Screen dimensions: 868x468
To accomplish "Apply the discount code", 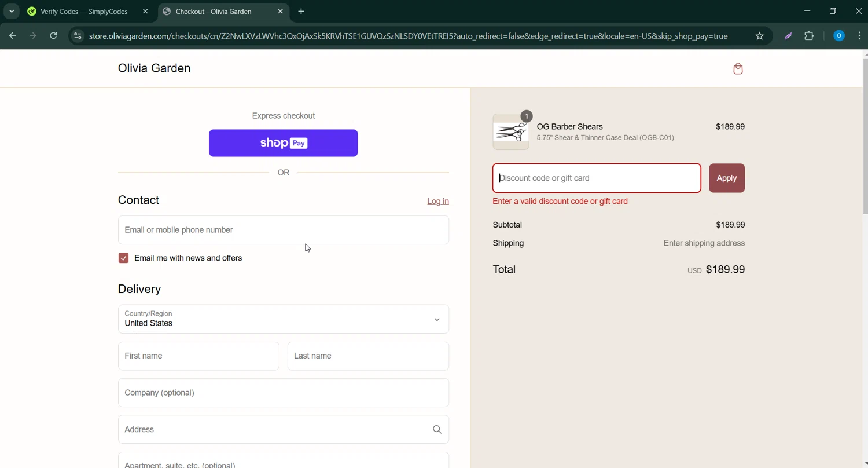I will coord(727,178).
